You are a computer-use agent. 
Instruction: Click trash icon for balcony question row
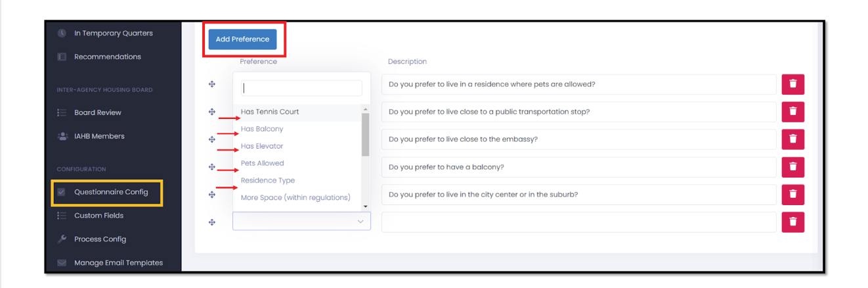[792, 167]
